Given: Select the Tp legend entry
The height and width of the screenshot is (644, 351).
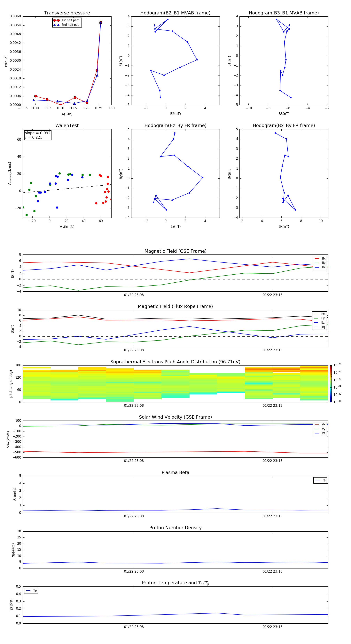Looking at the screenshot, I should click(31, 591).
